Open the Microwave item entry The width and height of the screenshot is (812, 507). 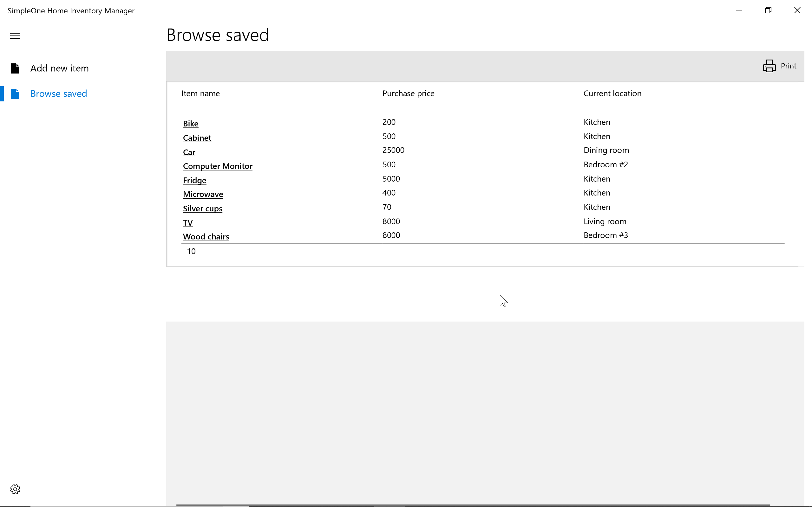click(203, 194)
